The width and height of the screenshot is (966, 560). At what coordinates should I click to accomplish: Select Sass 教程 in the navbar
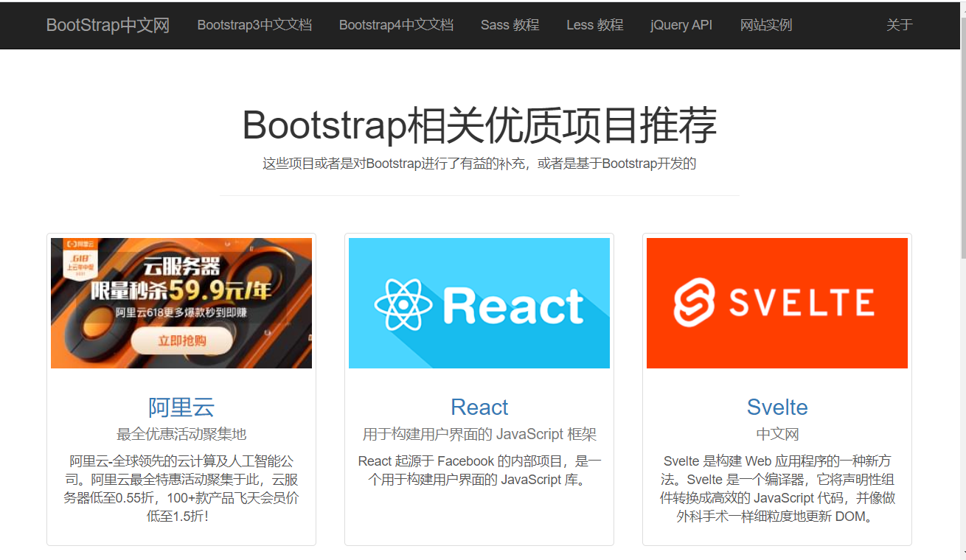(510, 24)
